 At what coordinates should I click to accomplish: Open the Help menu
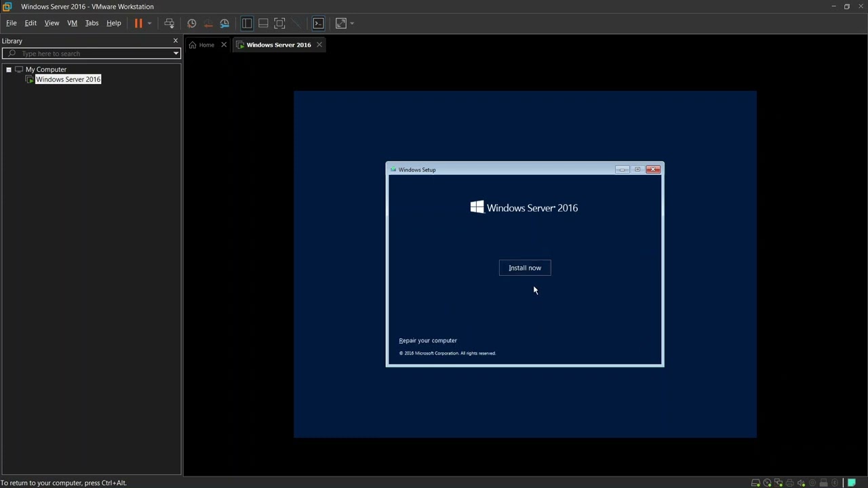coord(113,23)
